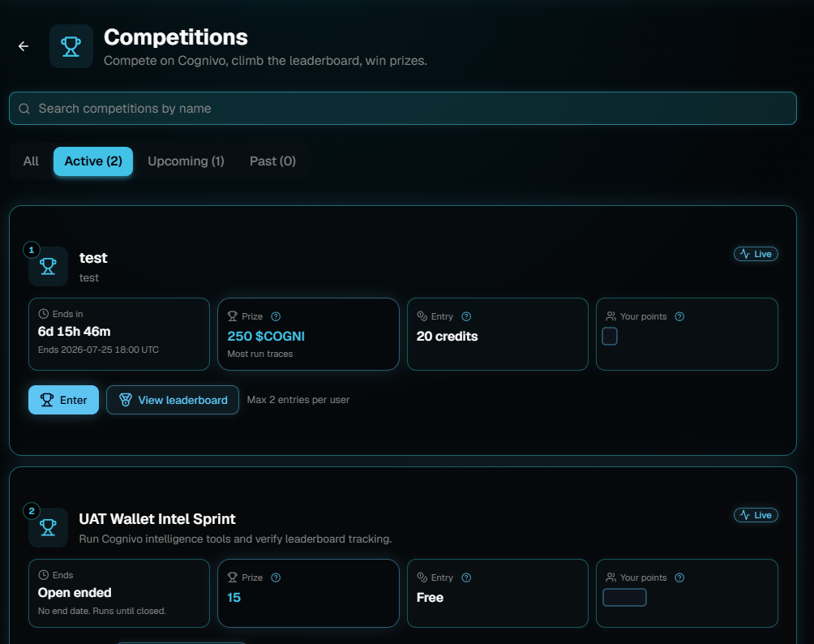Click the Entry coins icon in test card
Viewport: 814px width, 644px height.
pos(422,316)
